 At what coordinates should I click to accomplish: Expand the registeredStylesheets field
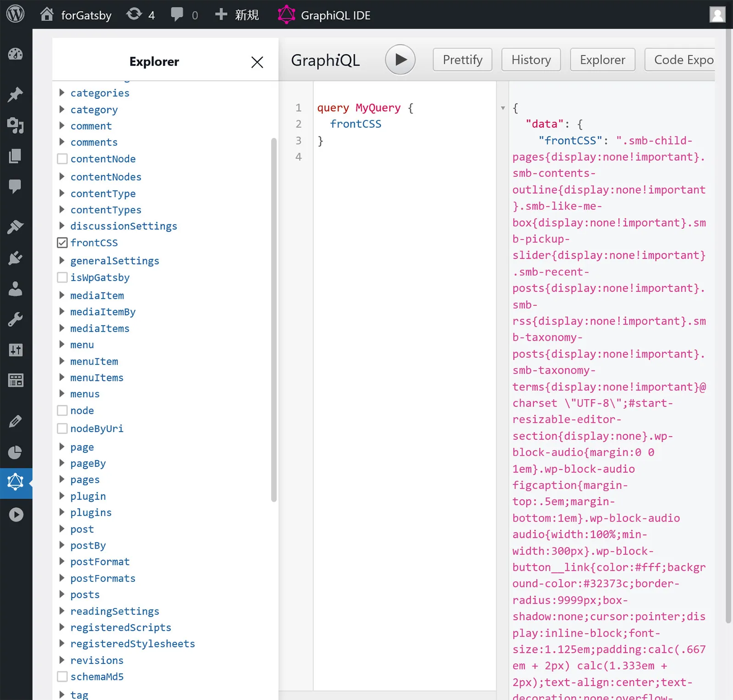[x=62, y=644]
